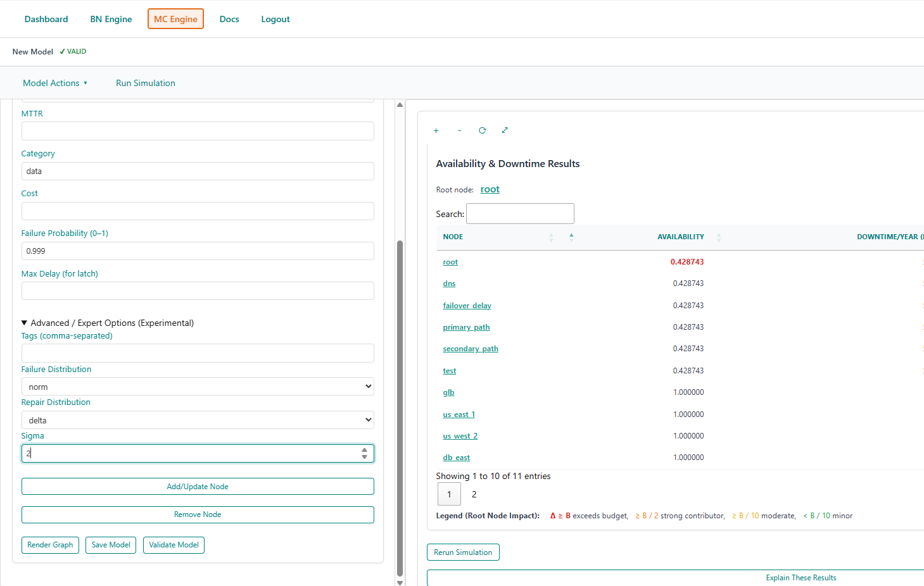Go to page 2 of results
This screenshot has height=586, width=924.
[x=474, y=494]
